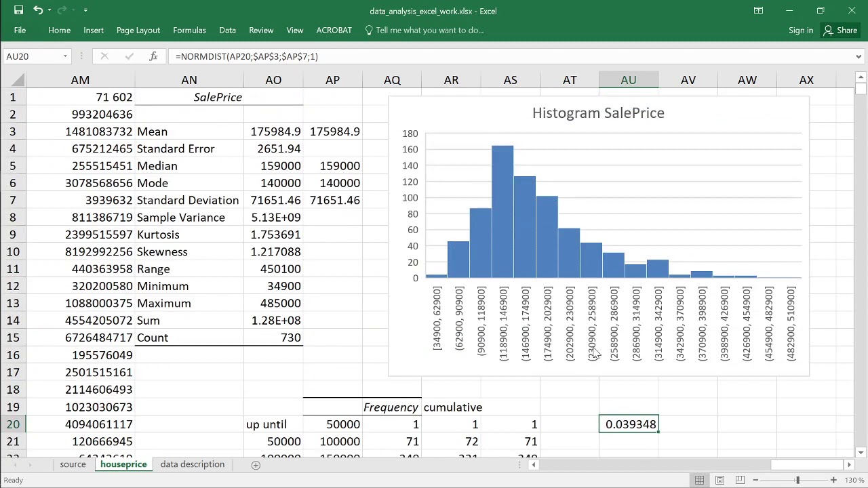
Task: Select cell AU20 with value 0.039348
Action: click(629, 424)
